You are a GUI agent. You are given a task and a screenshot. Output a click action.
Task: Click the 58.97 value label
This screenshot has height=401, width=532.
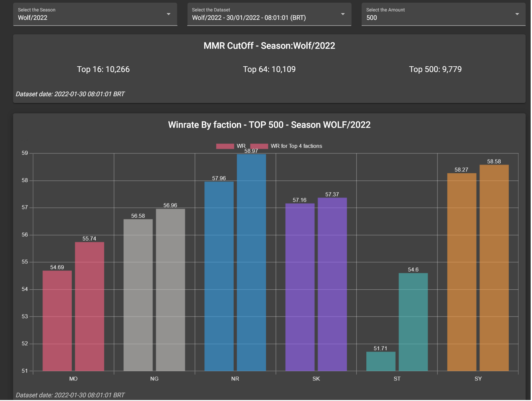click(251, 151)
